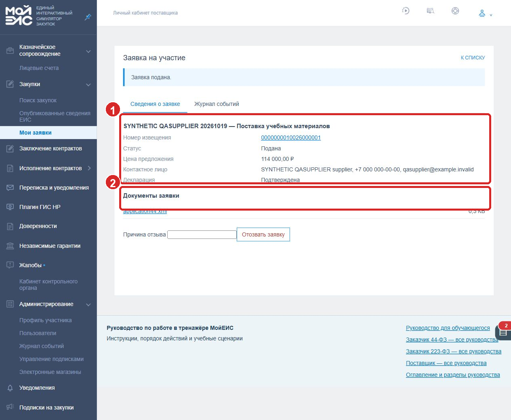This screenshot has height=420, width=511.
Task: Select the Сведения о заявке tab
Action: click(x=155, y=104)
